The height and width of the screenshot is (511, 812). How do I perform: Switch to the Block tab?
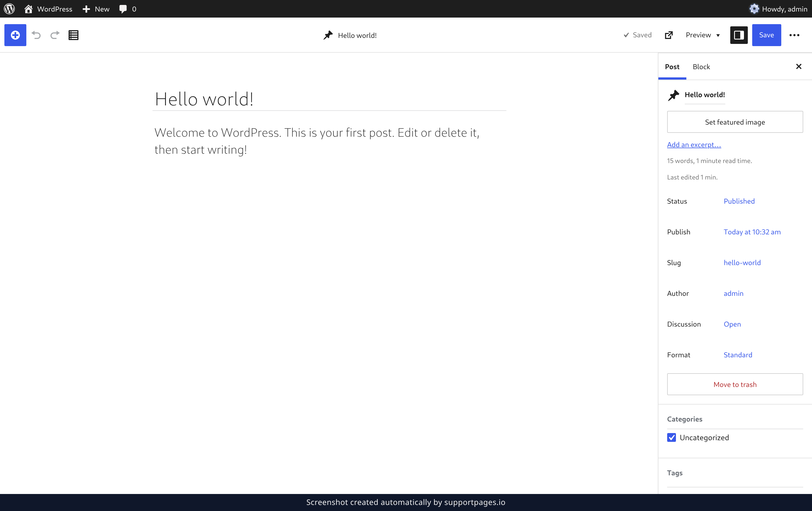coord(701,67)
